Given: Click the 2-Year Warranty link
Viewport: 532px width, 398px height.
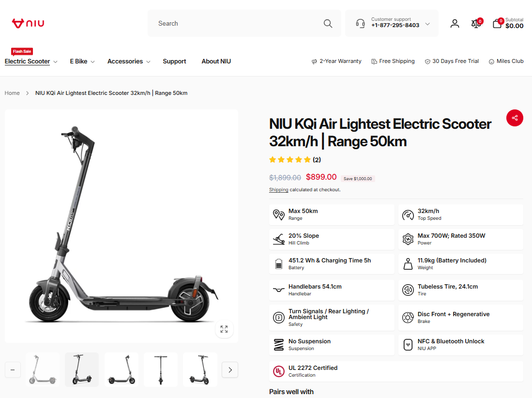Looking at the screenshot, I should pyautogui.click(x=340, y=61).
